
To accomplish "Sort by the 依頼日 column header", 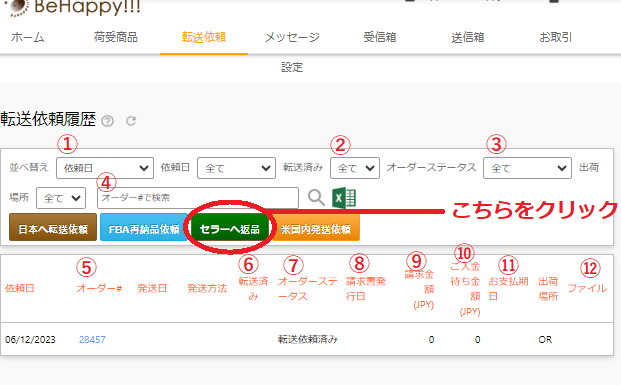I will (x=19, y=288).
